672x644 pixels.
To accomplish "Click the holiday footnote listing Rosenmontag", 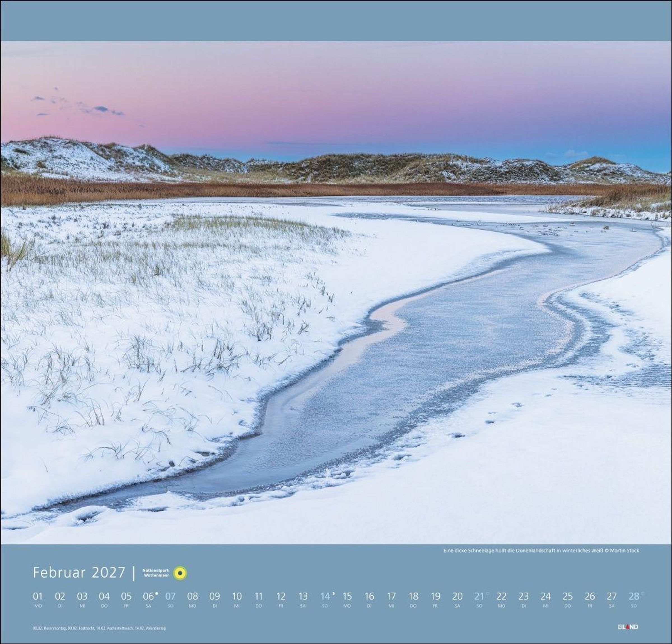I will point(99,628).
